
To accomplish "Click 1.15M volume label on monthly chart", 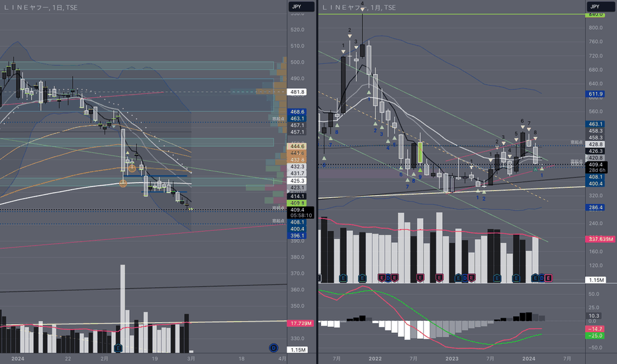I will pos(596,280).
